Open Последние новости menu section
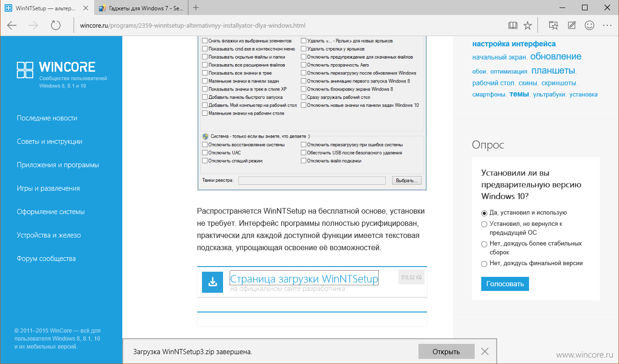This screenshot has width=619, height=364. coord(47,118)
